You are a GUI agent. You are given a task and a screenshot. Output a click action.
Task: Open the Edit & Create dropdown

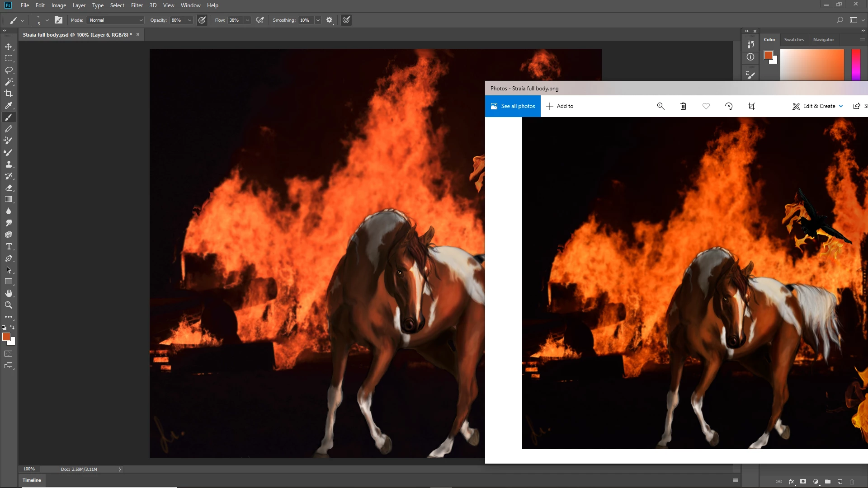click(x=818, y=106)
